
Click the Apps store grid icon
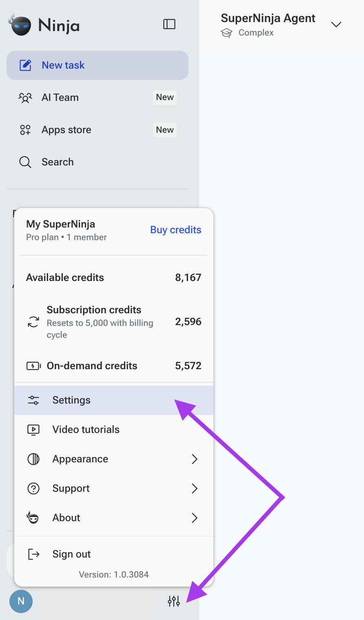click(x=25, y=130)
